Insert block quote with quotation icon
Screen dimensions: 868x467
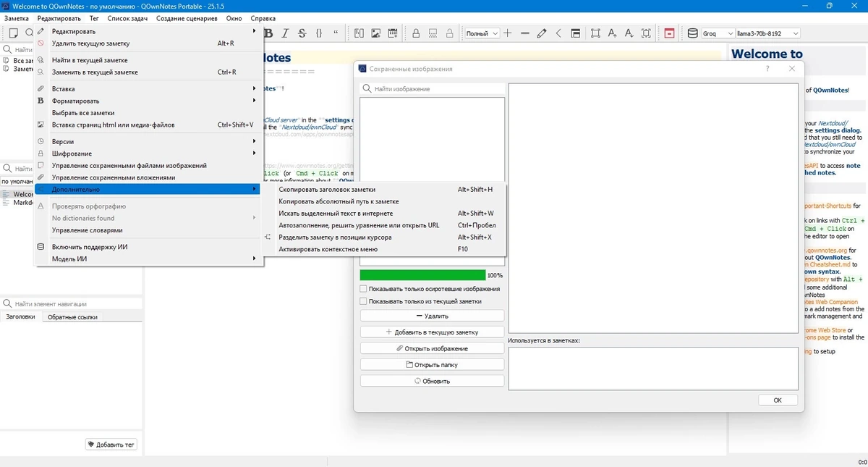[x=336, y=33]
